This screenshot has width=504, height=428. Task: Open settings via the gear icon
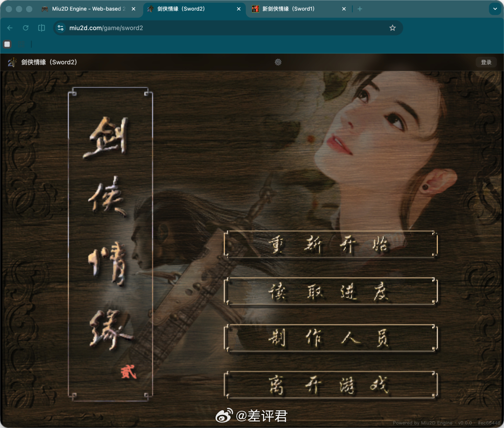point(278,62)
